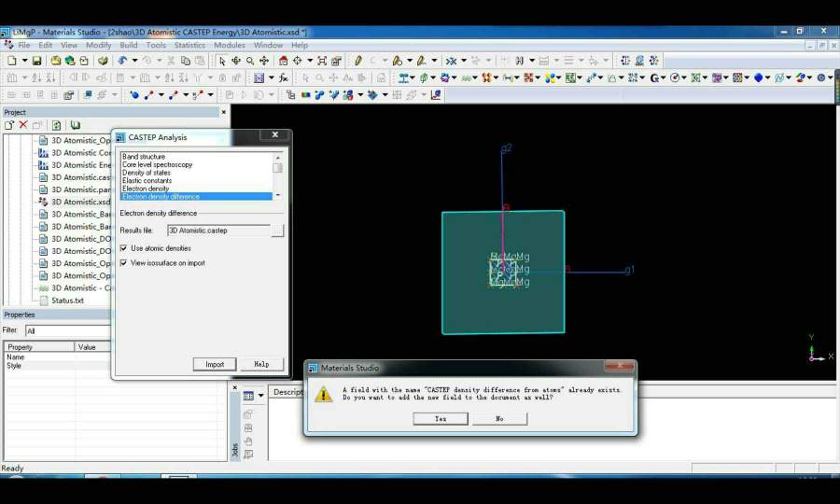Click the Gaussian G module icon

(x=654, y=78)
